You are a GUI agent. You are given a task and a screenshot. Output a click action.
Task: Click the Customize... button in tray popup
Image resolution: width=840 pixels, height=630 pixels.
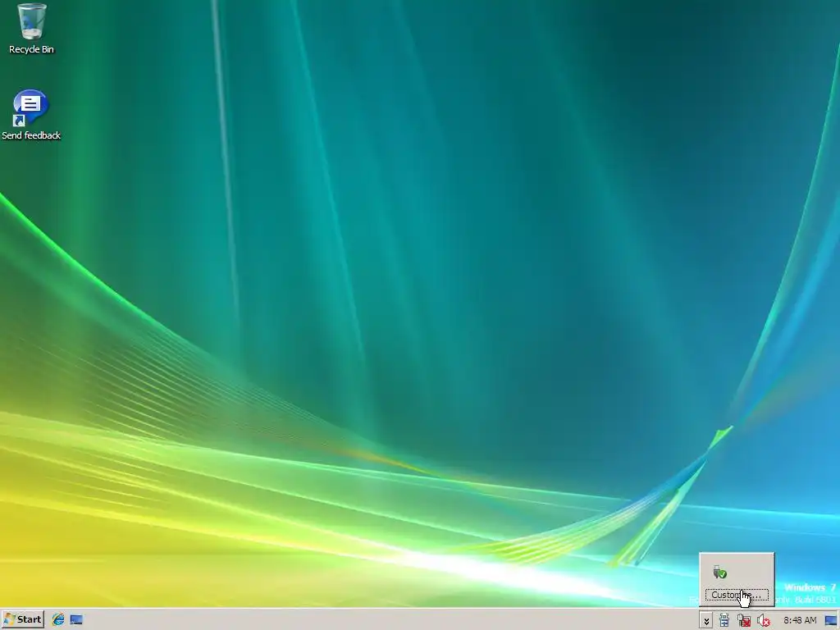737,595
